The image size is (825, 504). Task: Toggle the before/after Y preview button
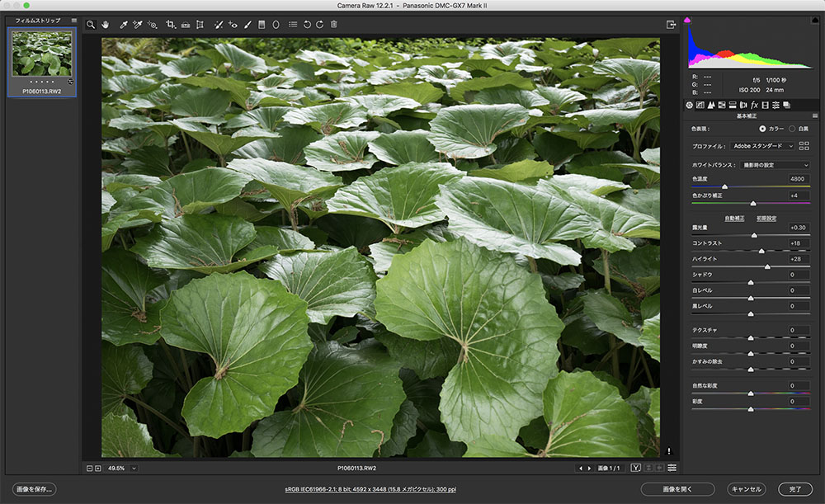[636, 468]
